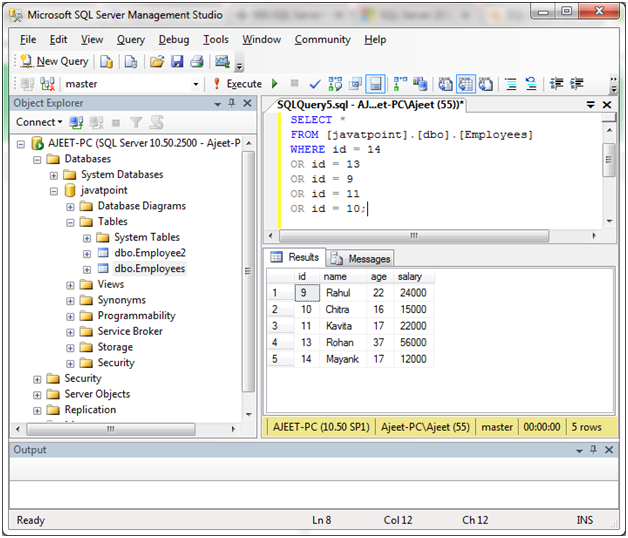The image size is (628, 538).
Task: Click the Object Explorer Filter funnel icon
Action: tap(136, 122)
